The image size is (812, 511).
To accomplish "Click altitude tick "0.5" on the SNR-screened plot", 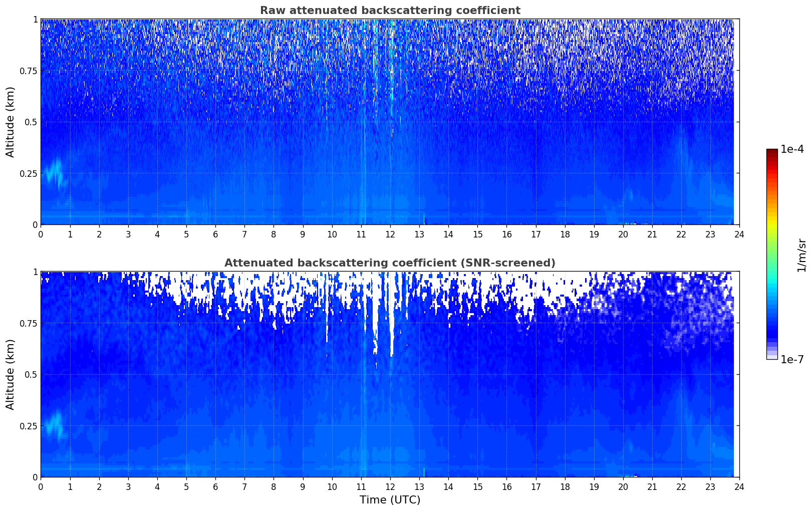I will pos(31,374).
